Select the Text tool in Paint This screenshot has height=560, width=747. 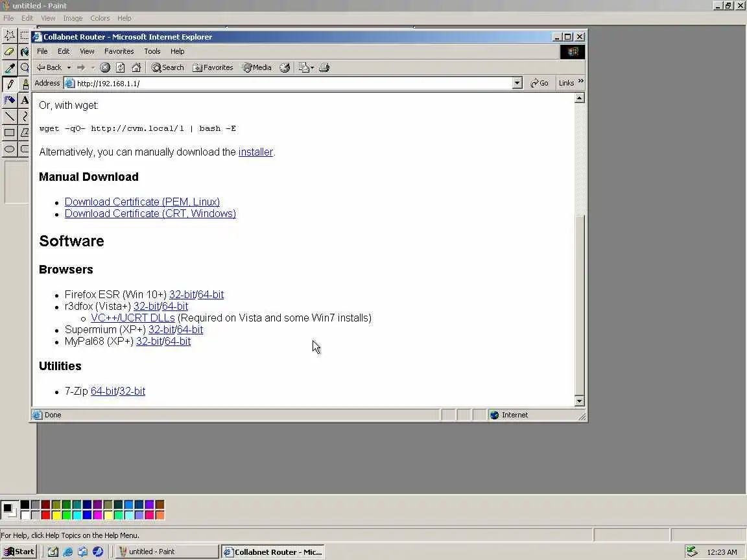click(x=24, y=100)
